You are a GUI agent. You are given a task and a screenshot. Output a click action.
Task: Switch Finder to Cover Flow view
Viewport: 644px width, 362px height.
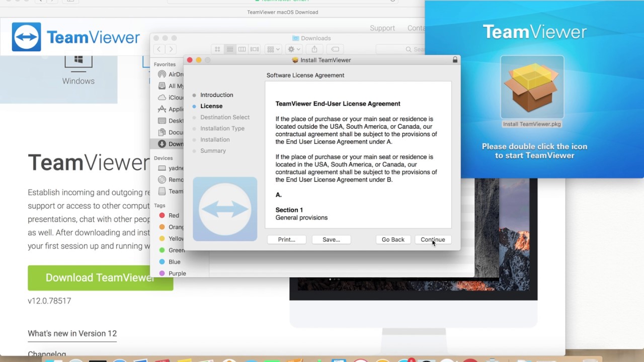click(254, 49)
